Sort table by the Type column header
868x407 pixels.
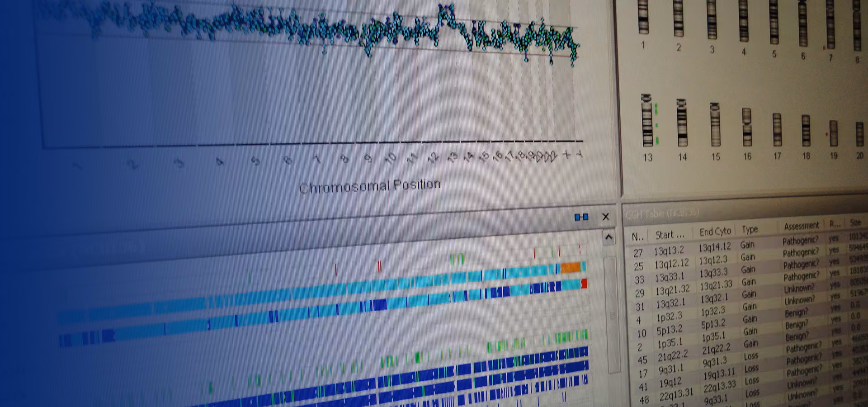[750, 230]
